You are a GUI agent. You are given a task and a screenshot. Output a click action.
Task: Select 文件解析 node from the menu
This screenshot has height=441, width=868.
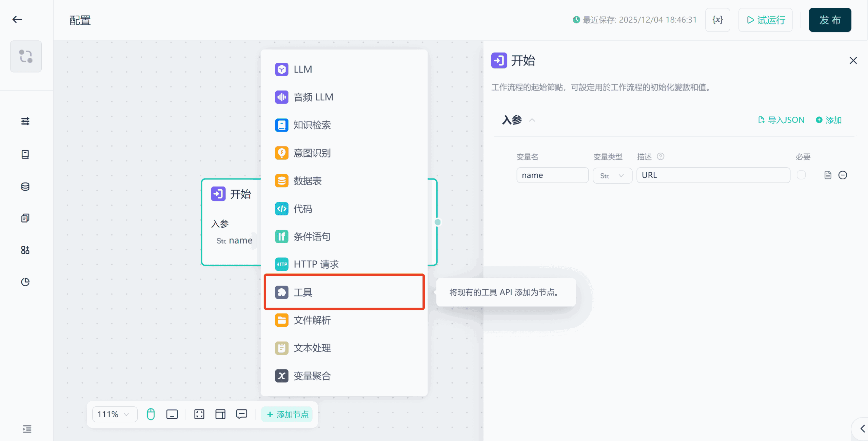tap(344, 320)
